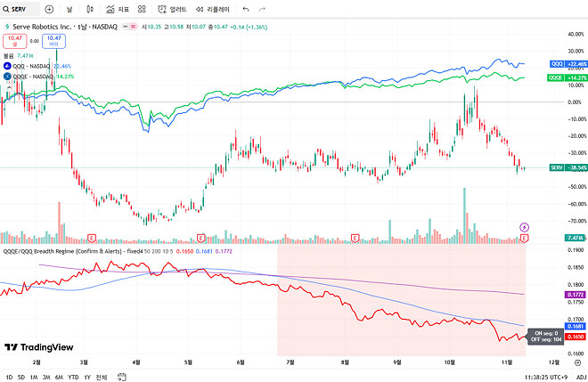Select the QQQE · NASDAQ comparison legend
Image resolution: width=588 pixels, height=382 pixels.
tap(33, 77)
